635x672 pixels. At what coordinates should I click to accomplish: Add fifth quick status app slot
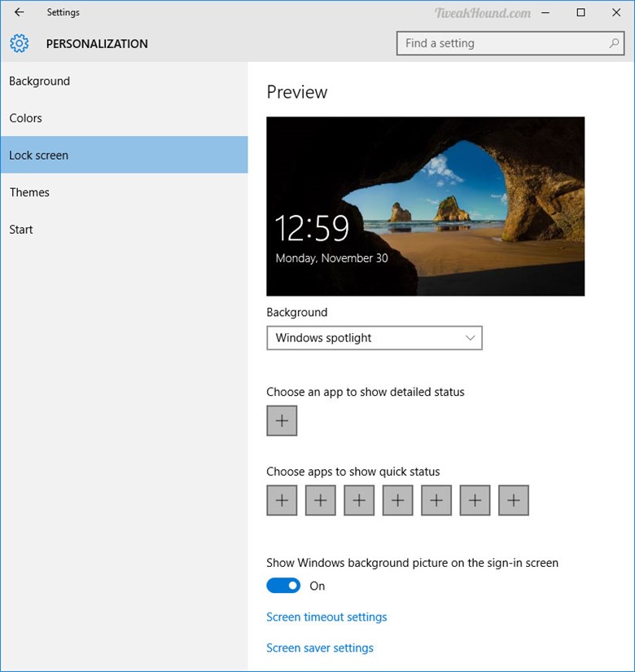tap(436, 500)
